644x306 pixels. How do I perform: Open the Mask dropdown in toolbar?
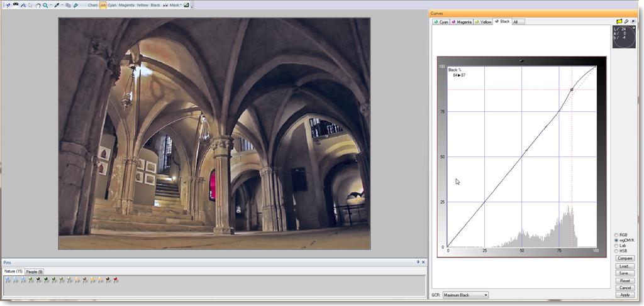point(175,5)
